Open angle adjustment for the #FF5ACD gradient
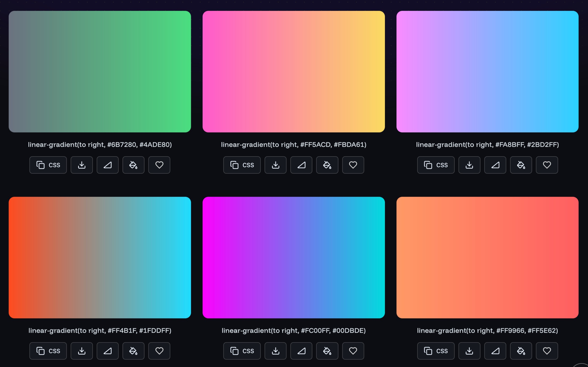Image resolution: width=588 pixels, height=367 pixels. coord(301,165)
